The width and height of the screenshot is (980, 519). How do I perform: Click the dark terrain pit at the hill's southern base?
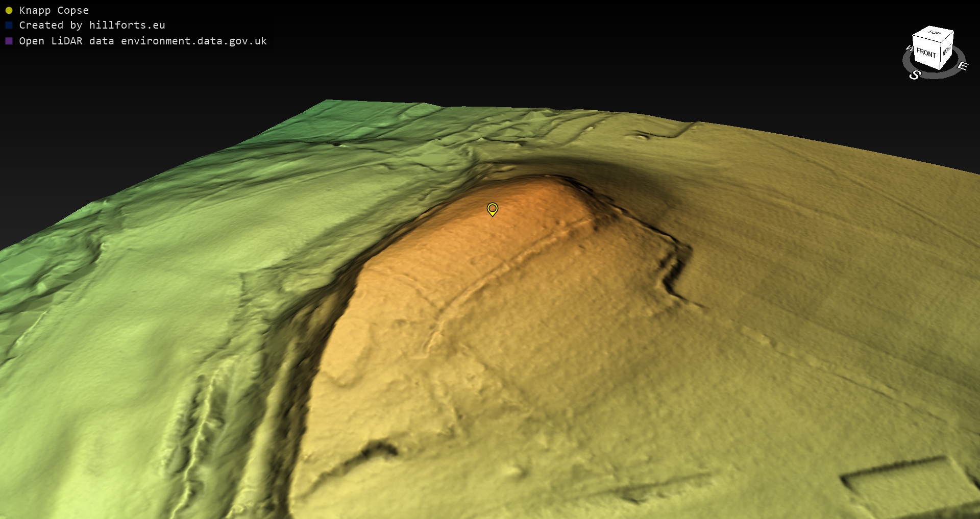(378, 449)
